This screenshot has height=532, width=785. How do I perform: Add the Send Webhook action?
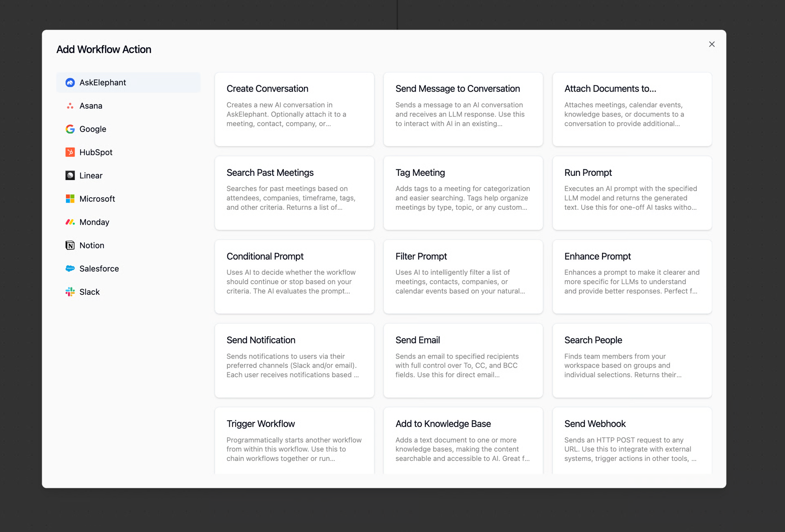pyautogui.click(x=632, y=441)
